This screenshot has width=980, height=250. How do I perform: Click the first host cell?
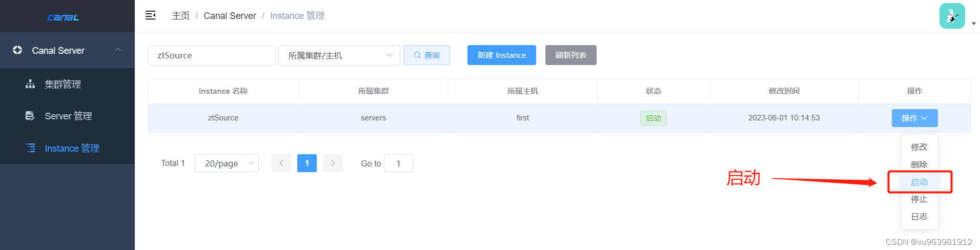click(x=522, y=118)
